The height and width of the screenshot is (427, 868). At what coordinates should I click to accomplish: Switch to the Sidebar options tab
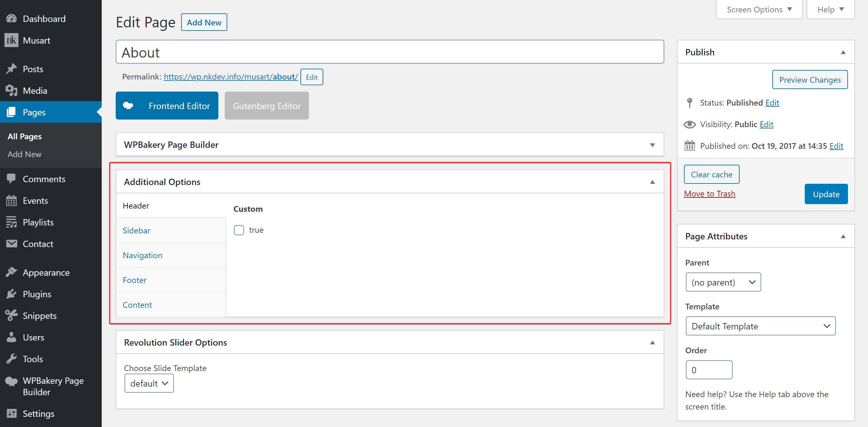tap(171, 231)
